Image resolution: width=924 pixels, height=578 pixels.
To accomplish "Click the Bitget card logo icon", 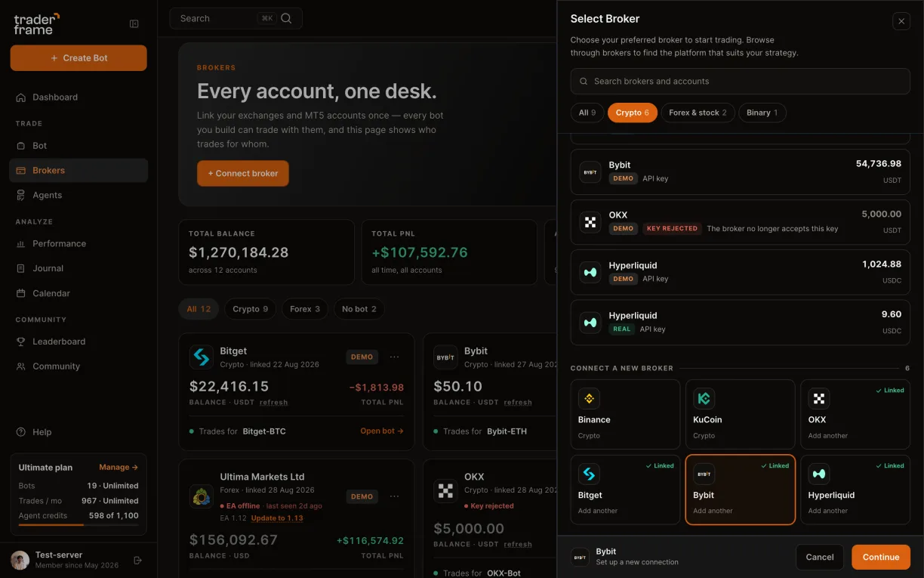I will [x=202, y=357].
